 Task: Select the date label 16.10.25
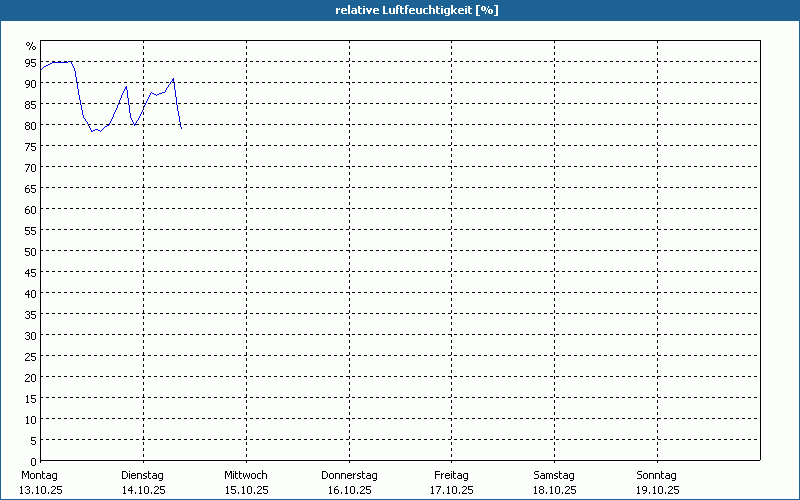pos(349,490)
